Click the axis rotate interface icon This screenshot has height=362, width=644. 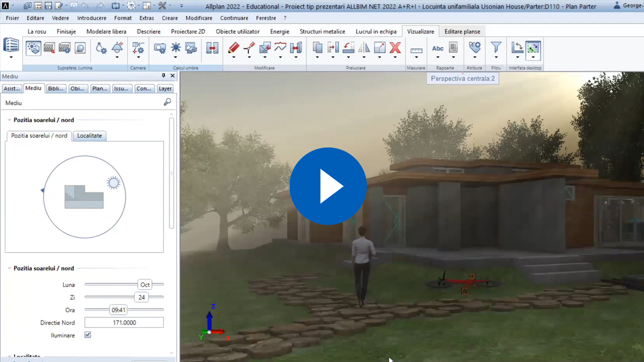pyautogui.click(x=517, y=47)
